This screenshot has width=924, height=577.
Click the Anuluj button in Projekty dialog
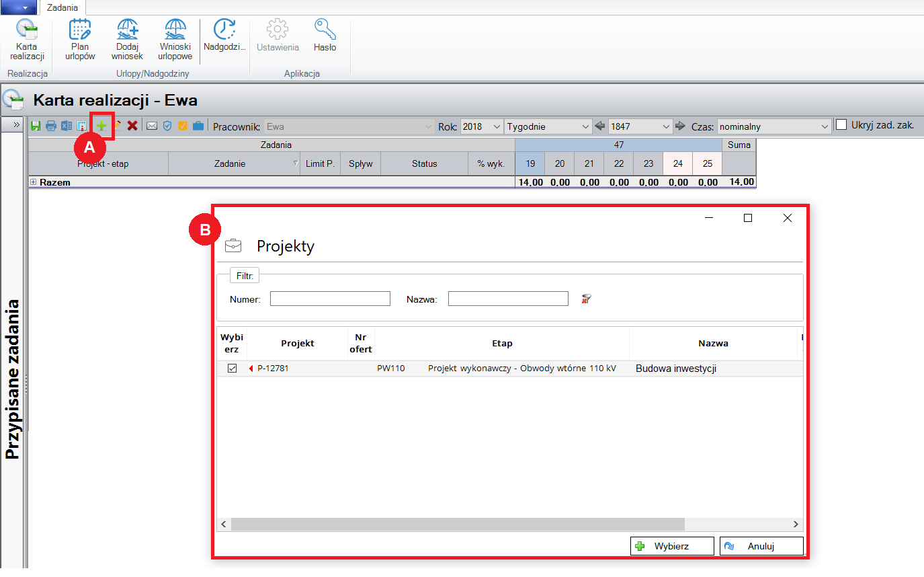tap(761, 546)
